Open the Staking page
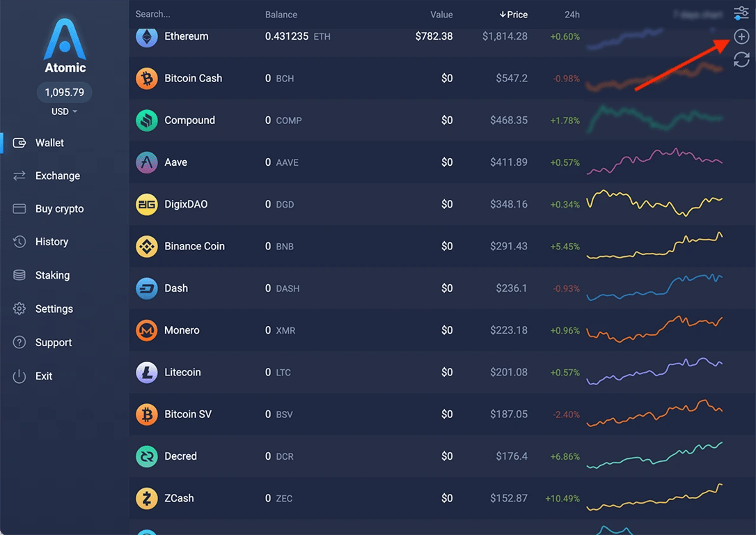756x535 pixels. [52, 275]
